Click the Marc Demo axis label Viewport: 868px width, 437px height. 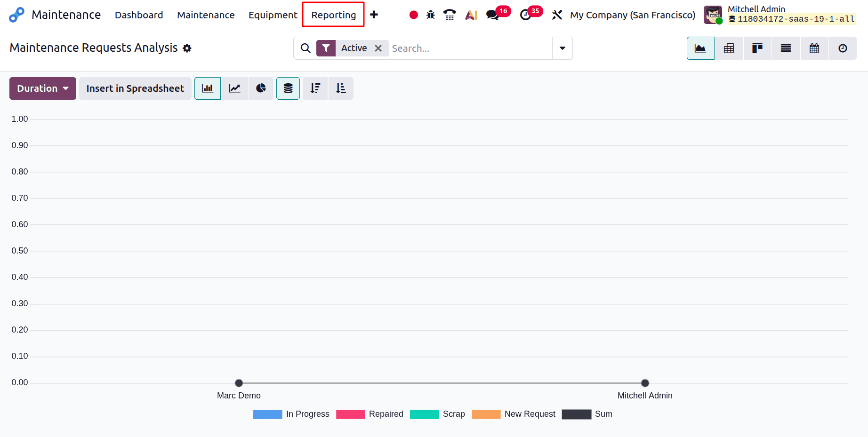(239, 396)
